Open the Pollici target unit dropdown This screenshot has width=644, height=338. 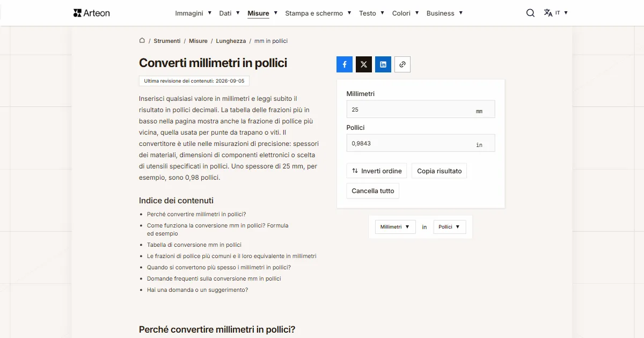click(450, 227)
